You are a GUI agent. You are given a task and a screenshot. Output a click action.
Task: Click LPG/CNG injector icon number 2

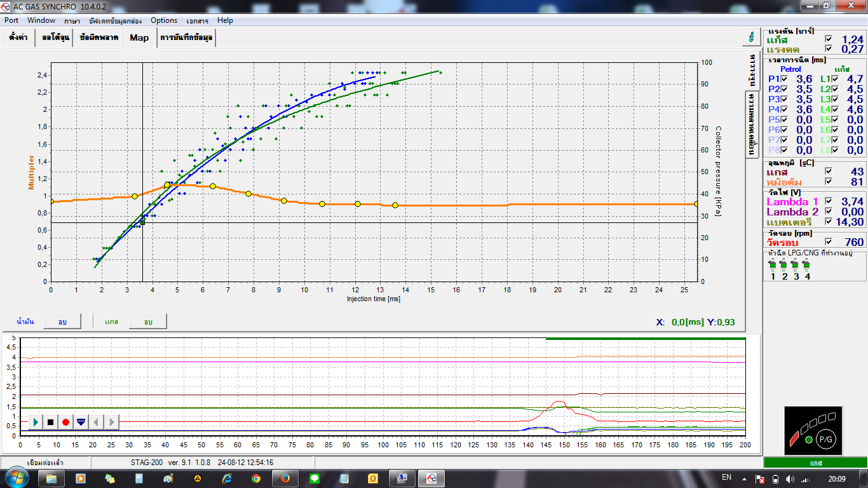(784, 264)
